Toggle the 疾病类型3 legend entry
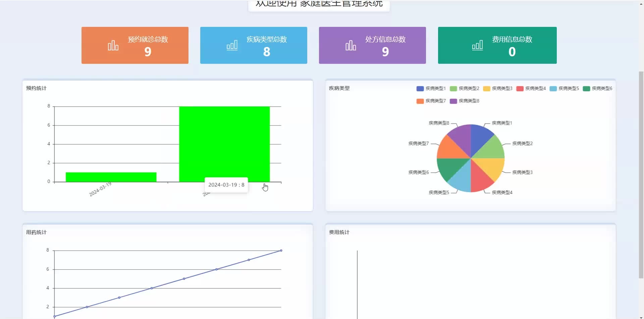This screenshot has height=319, width=644. [497, 89]
